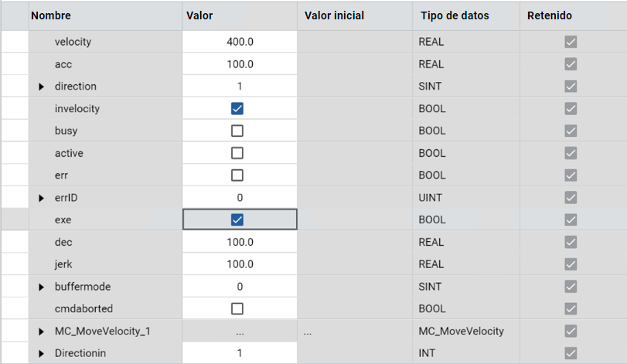
Task: Click the Tipo de datos column header
Action: 455,15
